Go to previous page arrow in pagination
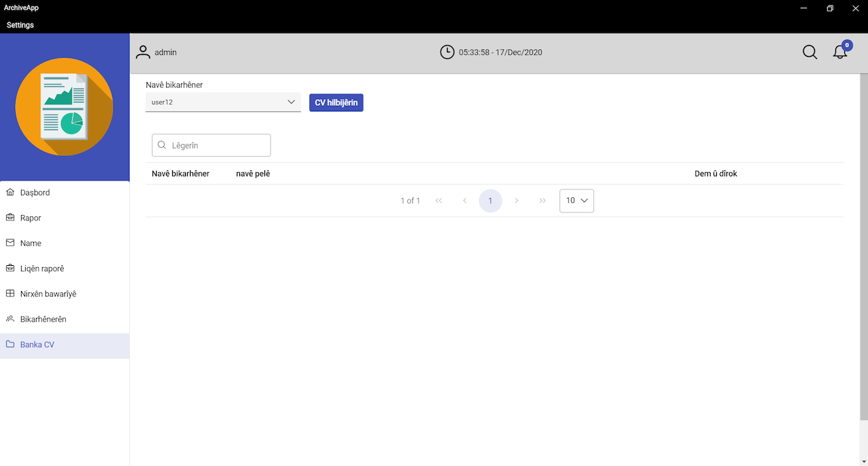 point(465,201)
